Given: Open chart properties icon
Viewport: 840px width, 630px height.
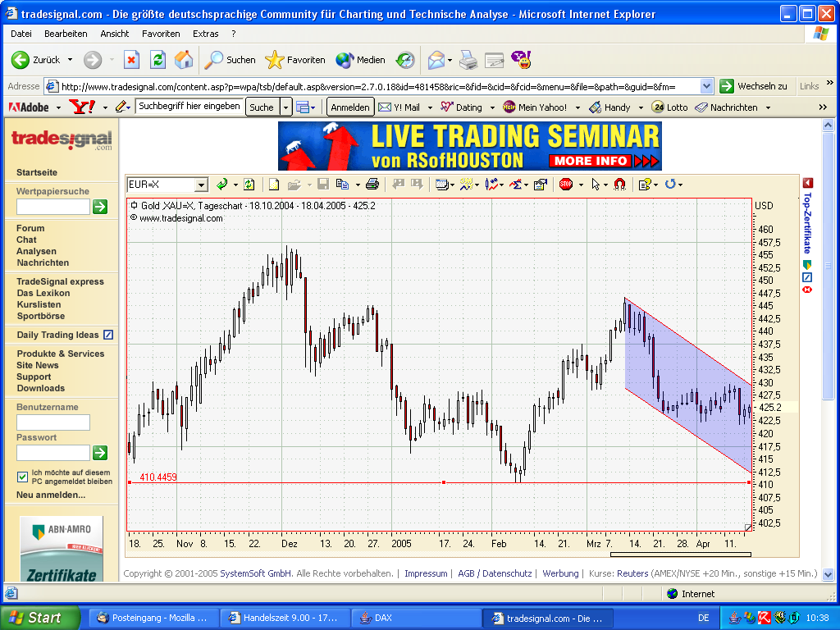Looking at the screenshot, I should point(541,185).
